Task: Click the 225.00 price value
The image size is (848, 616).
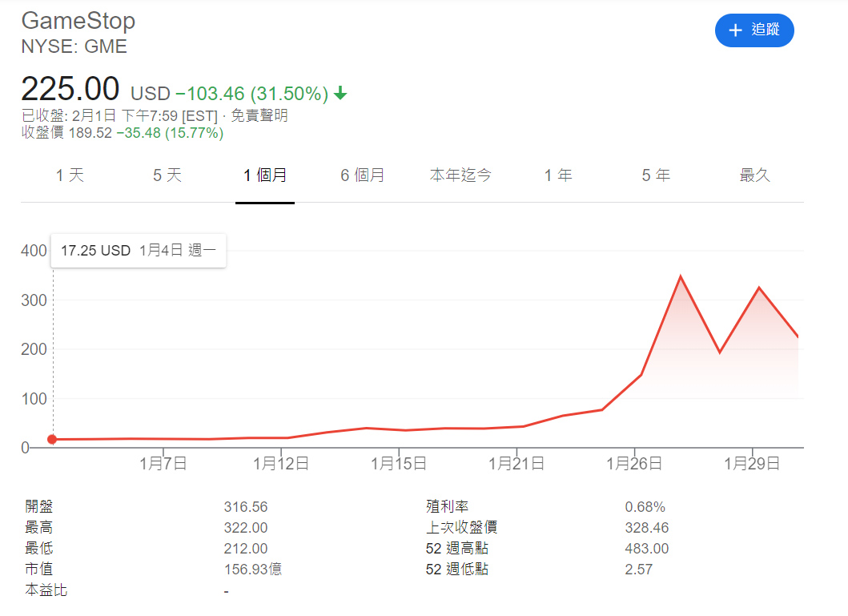Action: click(x=70, y=89)
